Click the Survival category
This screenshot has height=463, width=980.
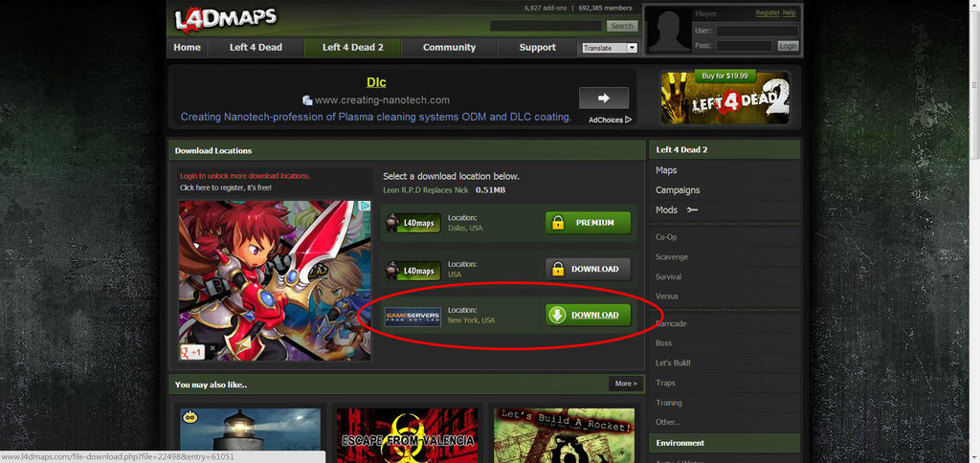point(669,276)
